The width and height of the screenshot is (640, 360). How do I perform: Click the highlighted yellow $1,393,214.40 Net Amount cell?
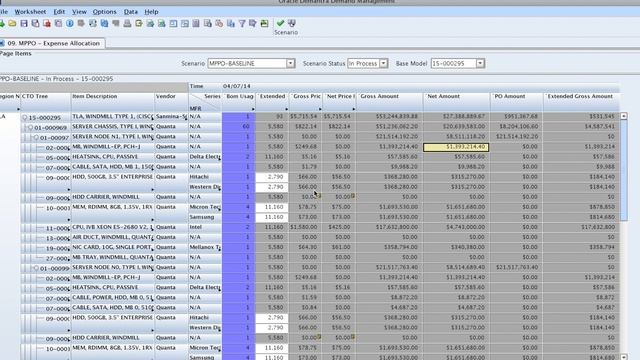pyautogui.click(x=456, y=147)
